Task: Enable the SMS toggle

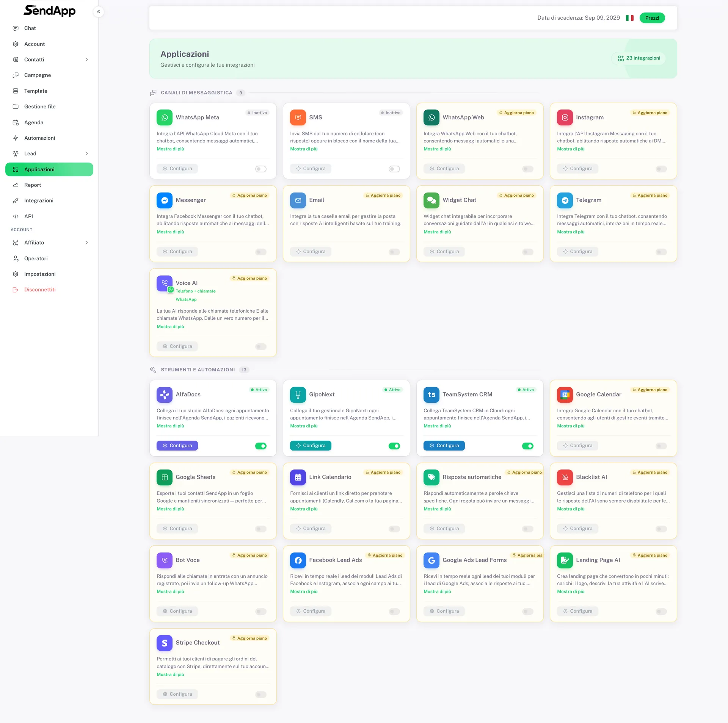Action: 394,169
